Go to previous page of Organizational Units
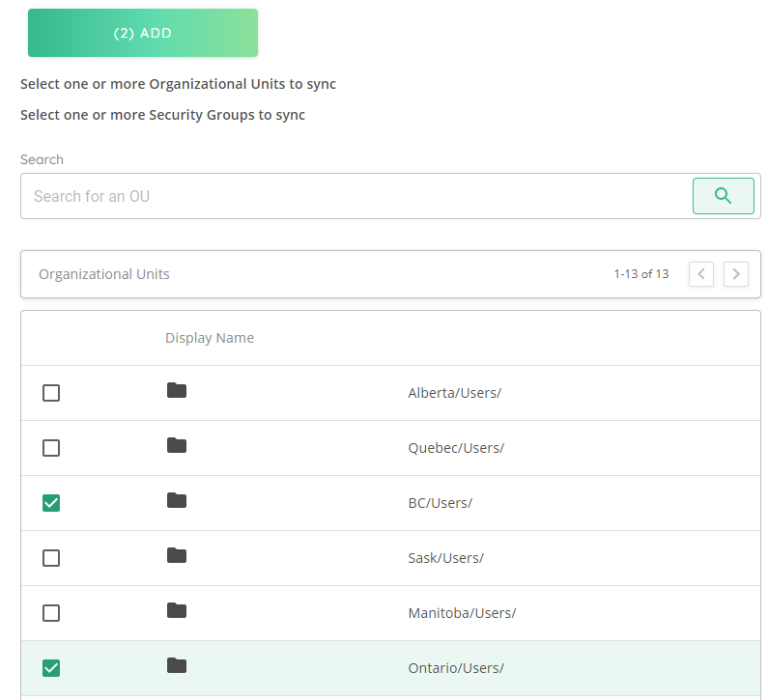Image resolution: width=768 pixels, height=700 pixels. 701,273
